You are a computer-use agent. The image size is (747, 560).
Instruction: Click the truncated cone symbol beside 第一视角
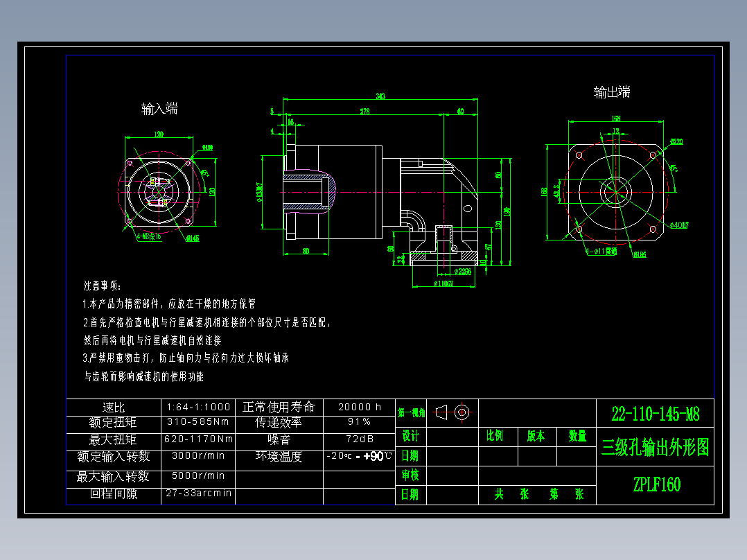tap(441, 412)
